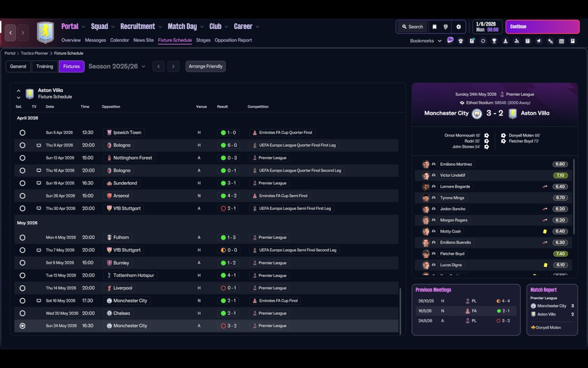Select the Liverpool fixture radio

coord(23,288)
